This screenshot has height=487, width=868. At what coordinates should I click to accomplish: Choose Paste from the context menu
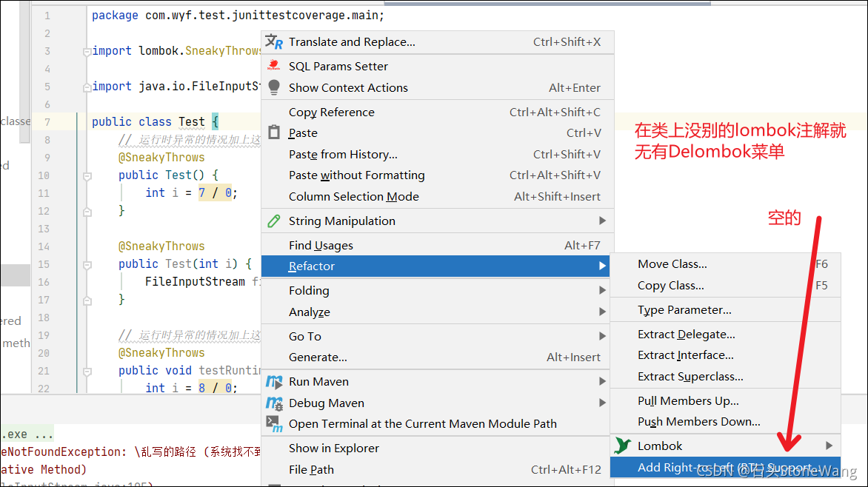[437, 132]
